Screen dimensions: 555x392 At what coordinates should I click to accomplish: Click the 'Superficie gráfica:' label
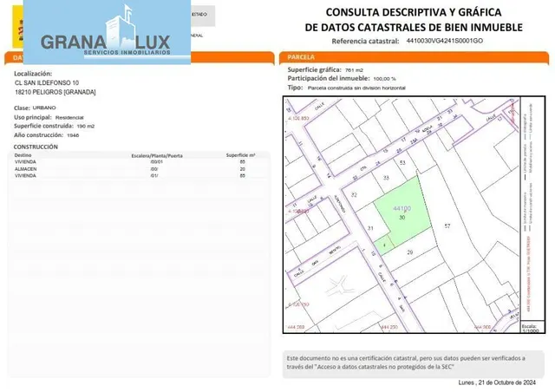pyautogui.click(x=314, y=69)
